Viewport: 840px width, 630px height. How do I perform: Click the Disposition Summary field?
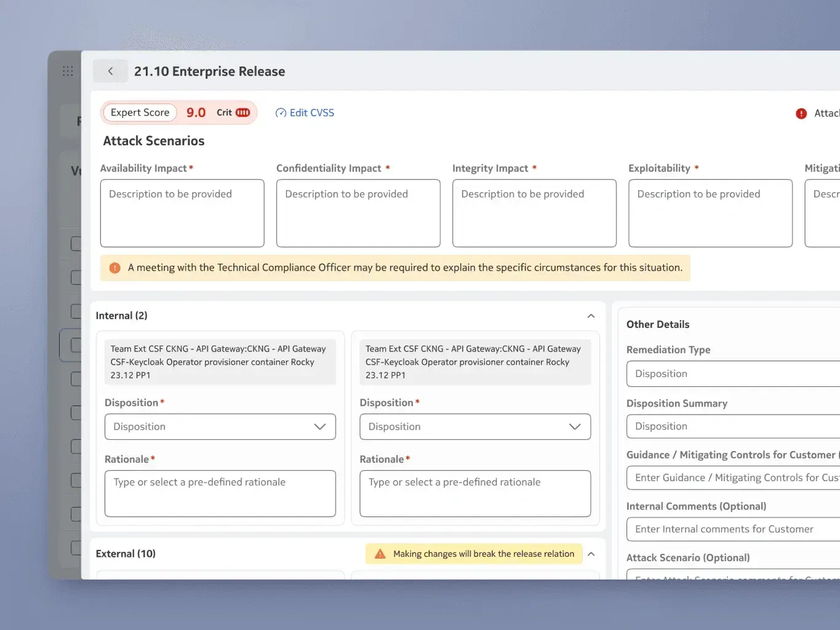pos(734,426)
